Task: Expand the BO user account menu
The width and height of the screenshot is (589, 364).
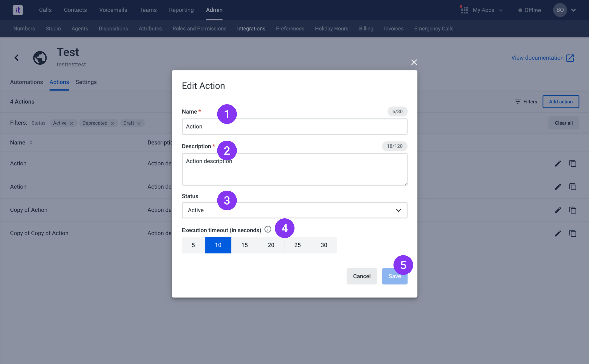Action: point(573,10)
